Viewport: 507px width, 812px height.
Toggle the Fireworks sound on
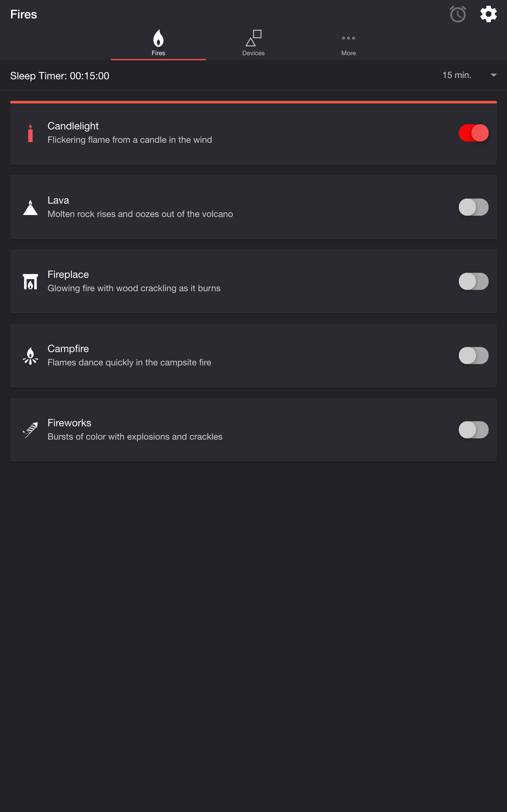(x=474, y=430)
